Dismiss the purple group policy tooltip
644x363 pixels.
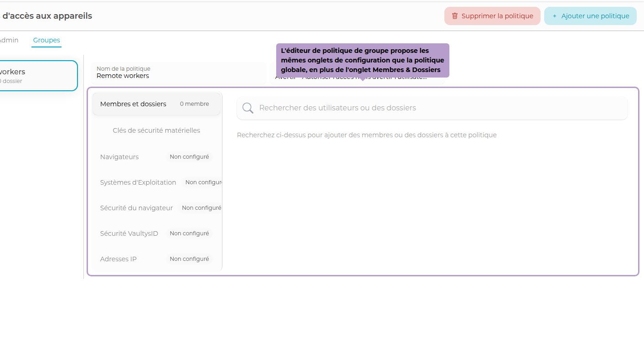362,60
